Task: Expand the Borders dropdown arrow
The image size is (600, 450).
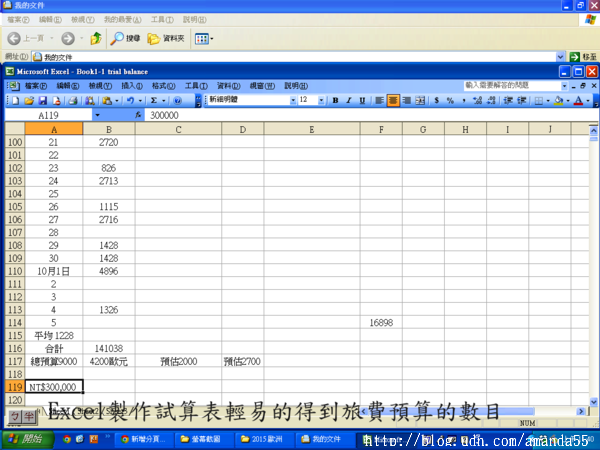Action: click(548, 101)
